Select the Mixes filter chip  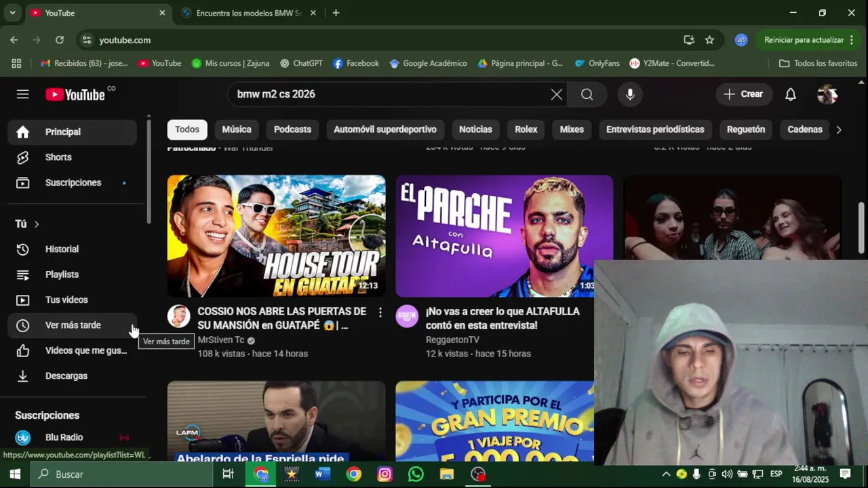(x=572, y=129)
